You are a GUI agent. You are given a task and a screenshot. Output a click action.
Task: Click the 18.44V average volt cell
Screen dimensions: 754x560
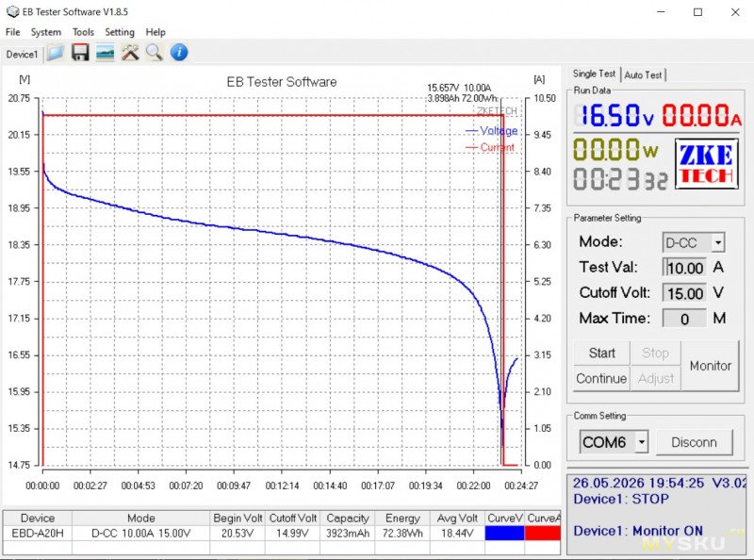point(457,533)
